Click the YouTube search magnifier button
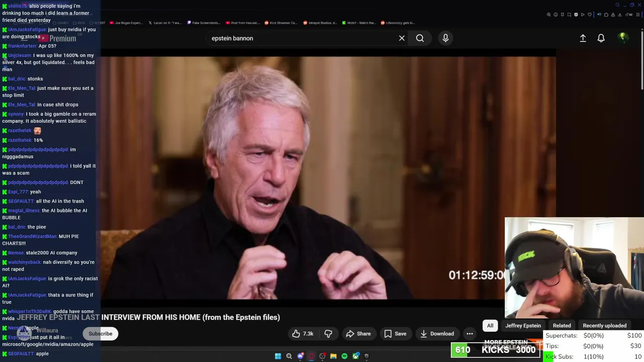Screen dimensions: 644x362 (x=420, y=38)
